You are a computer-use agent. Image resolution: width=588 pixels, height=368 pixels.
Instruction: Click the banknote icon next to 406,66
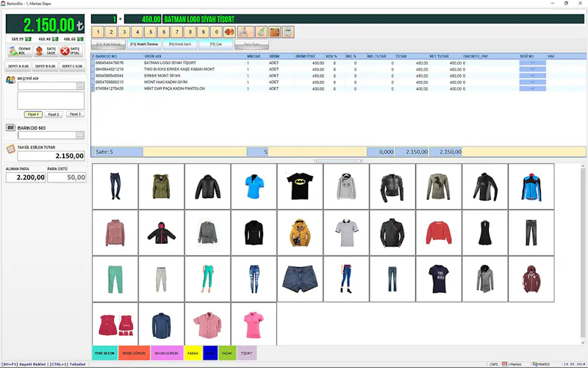(x=80, y=39)
